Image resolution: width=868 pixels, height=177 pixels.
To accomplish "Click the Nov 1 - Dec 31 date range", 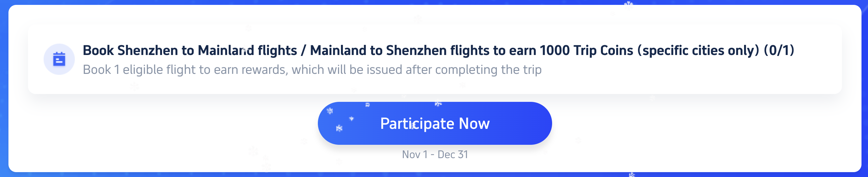I will 435,155.
